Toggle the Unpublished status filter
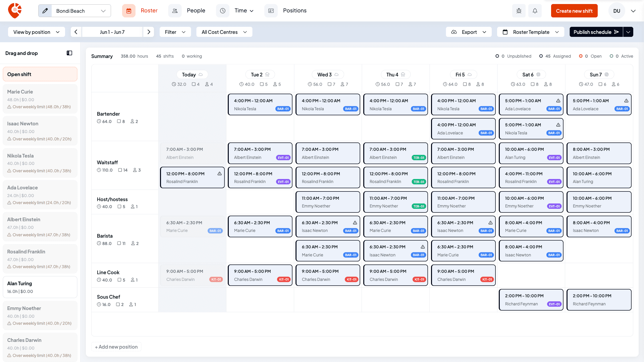Image resolution: width=644 pixels, height=362 pixels. pyautogui.click(x=513, y=56)
